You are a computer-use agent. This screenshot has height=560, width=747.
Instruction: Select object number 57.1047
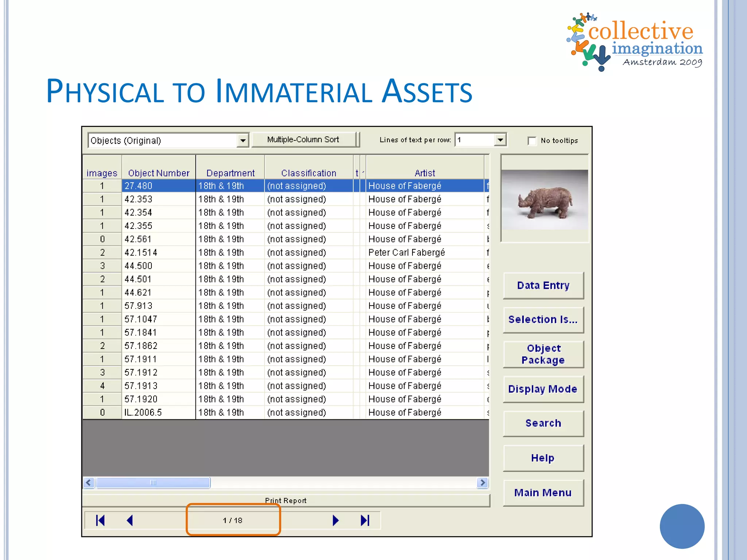159,319
